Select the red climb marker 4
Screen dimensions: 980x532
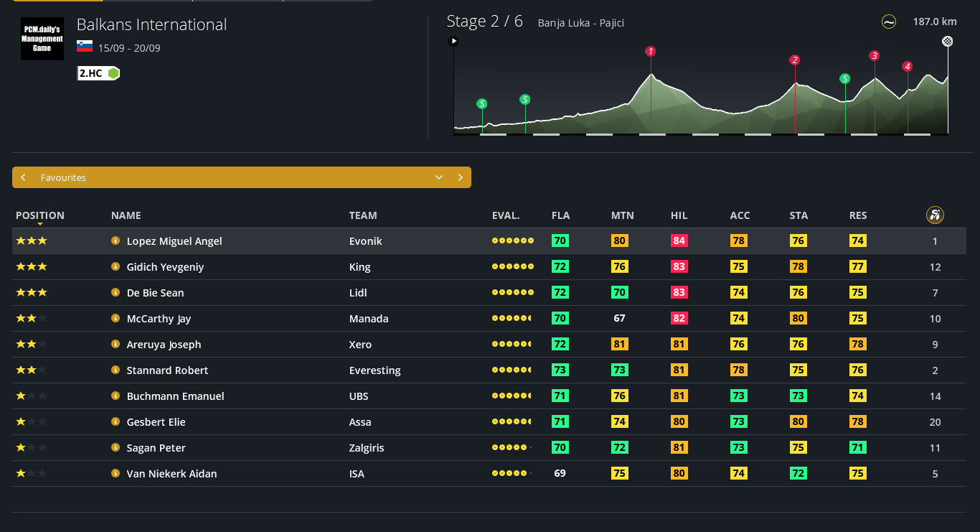coord(908,67)
